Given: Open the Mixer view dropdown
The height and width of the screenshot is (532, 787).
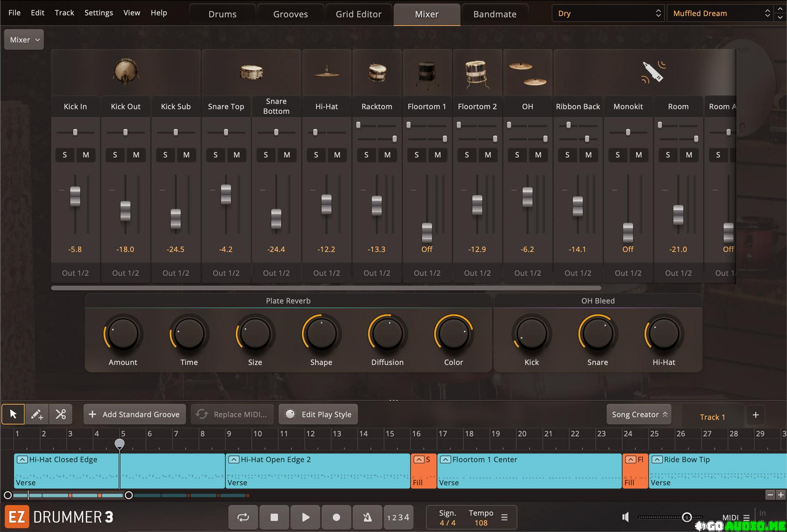Looking at the screenshot, I should pyautogui.click(x=24, y=40).
